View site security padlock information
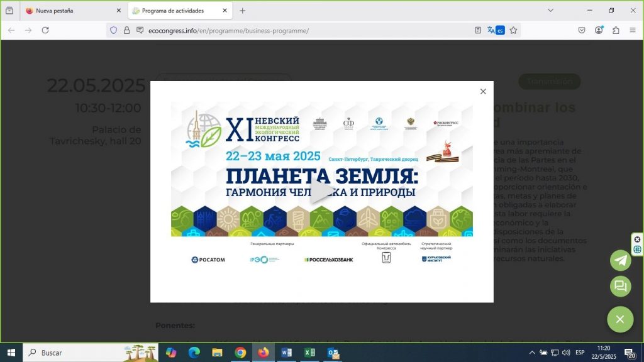Viewport: 644px width, 362px height. click(x=126, y=30)
